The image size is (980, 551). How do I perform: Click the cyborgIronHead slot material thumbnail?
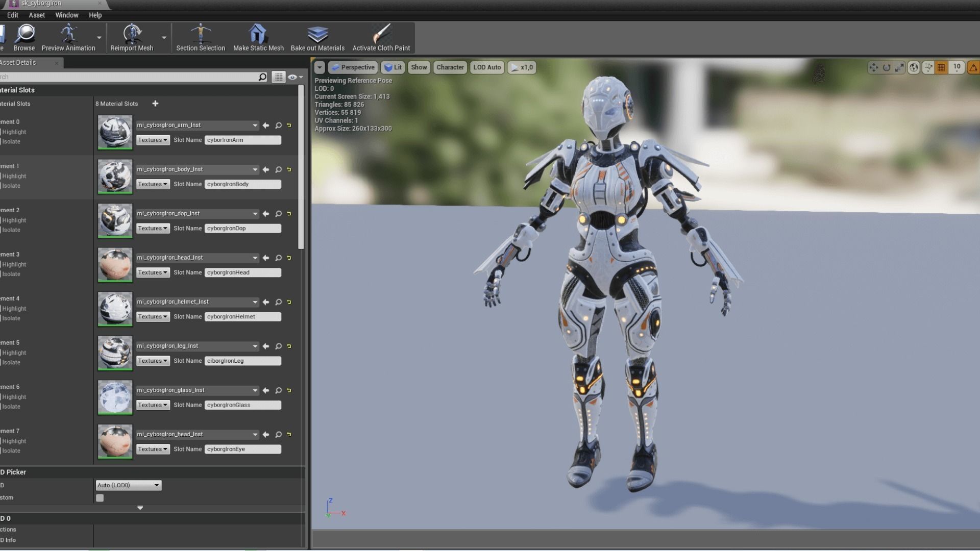point(115,265)
